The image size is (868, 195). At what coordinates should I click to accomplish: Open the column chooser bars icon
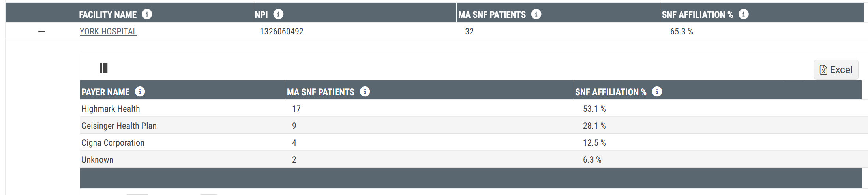pyautogui.click(x=103, y=68)
